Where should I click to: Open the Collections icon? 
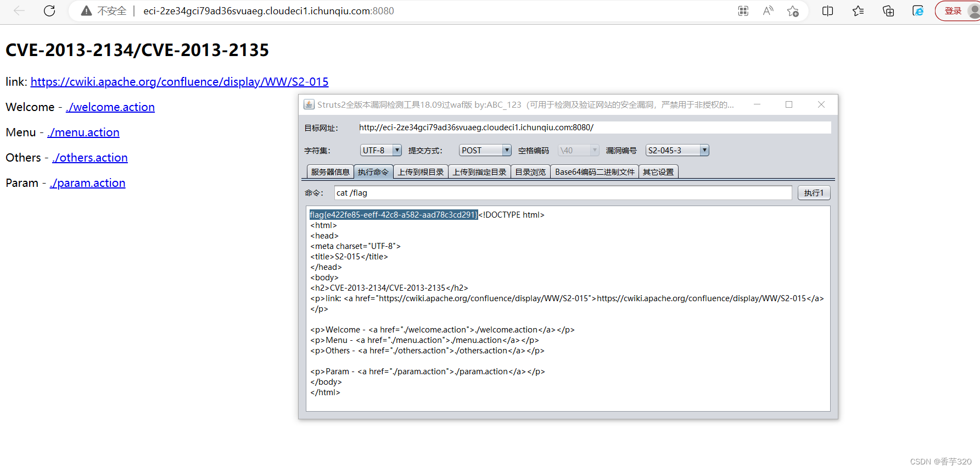(x=888, y=11)
